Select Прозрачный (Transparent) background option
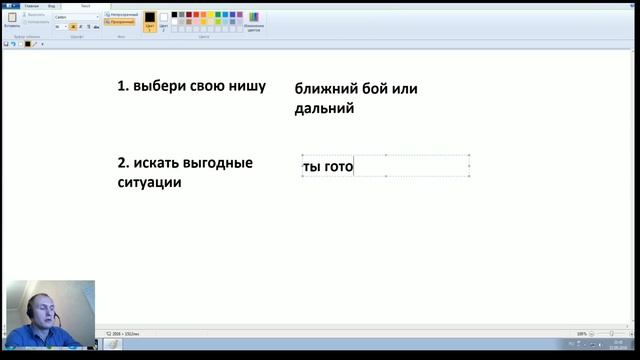640x360 pixels. point(120,22)
